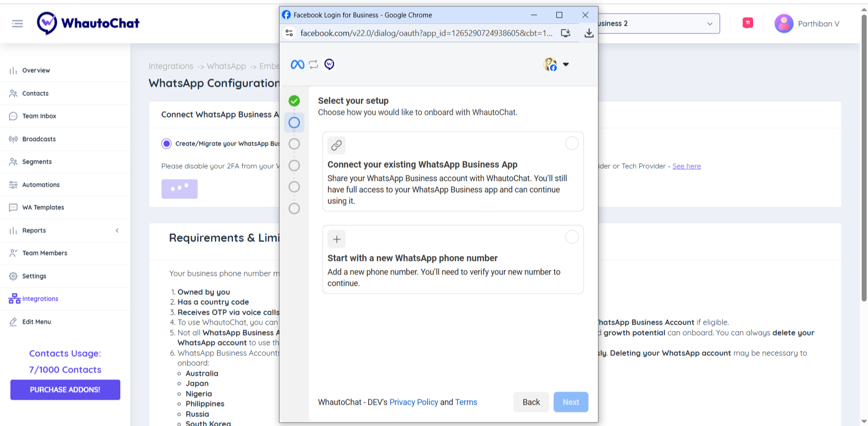The image size is (868, 426).
Task: Open the Terms link in dialog footer
Action: click(x=466, y=402)
